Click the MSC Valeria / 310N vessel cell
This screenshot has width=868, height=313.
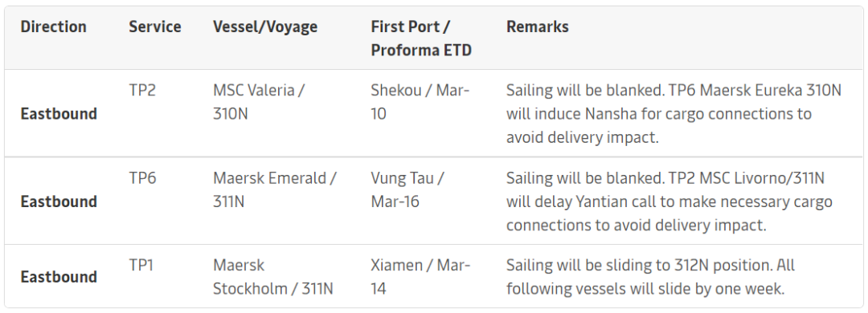[x=259, y=102]
